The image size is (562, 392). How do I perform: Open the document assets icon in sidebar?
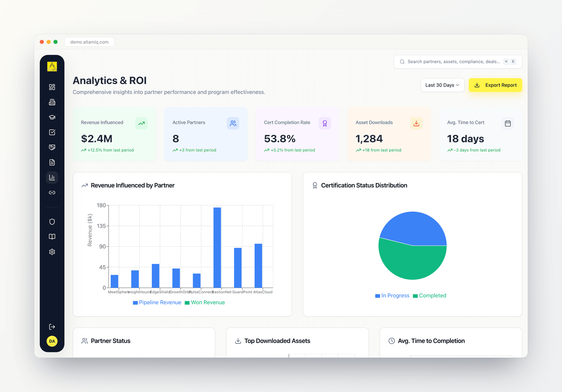tap(52, 162)
